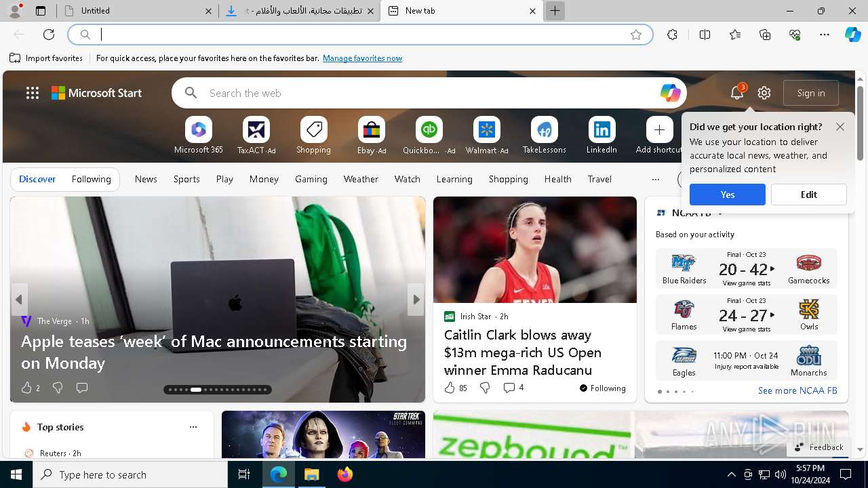This screenshot has width=868, height=488.
Task: Go to next carousel story
Action: [416, 300]
